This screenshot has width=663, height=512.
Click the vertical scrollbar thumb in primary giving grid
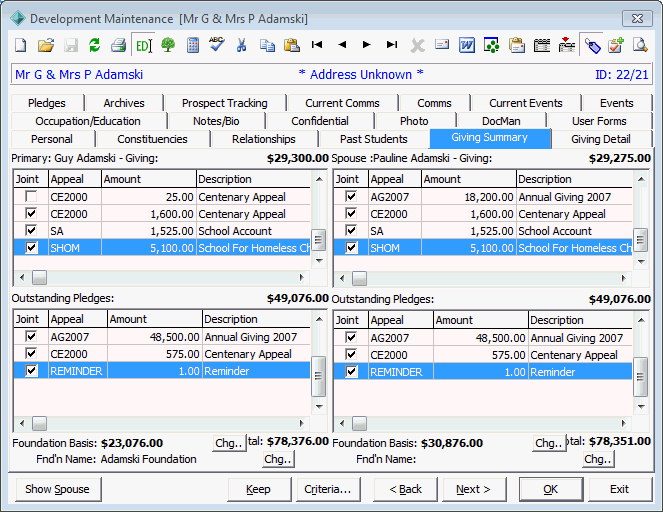click(x=318, y=240)
